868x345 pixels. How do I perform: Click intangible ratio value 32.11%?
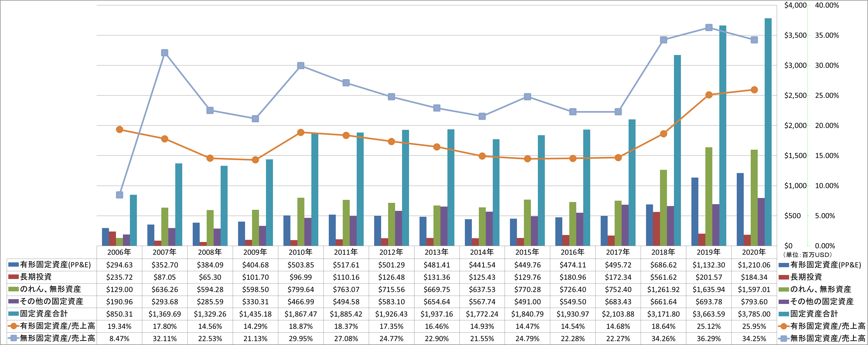165,339
